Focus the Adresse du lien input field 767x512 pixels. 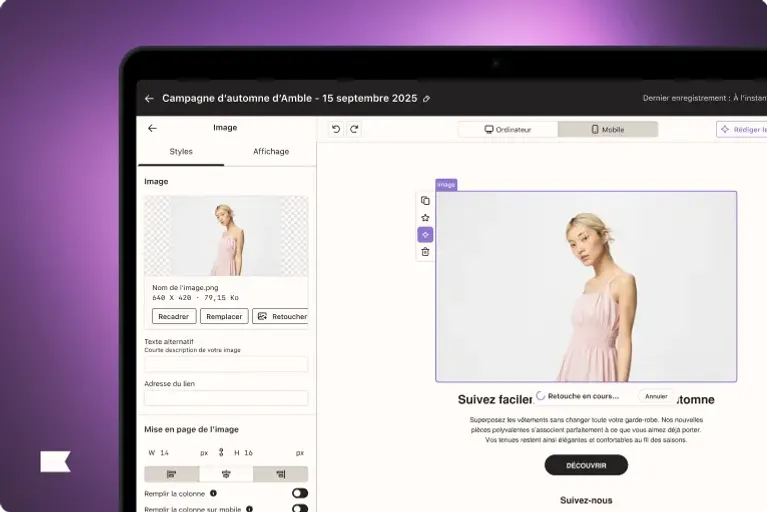point(226,398)
